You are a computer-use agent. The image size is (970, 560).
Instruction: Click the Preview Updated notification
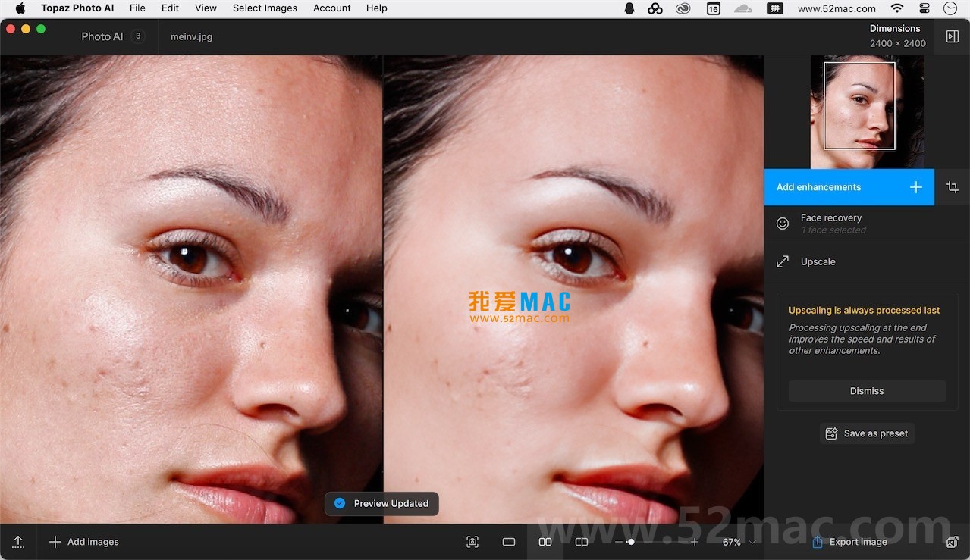(381, 503)
